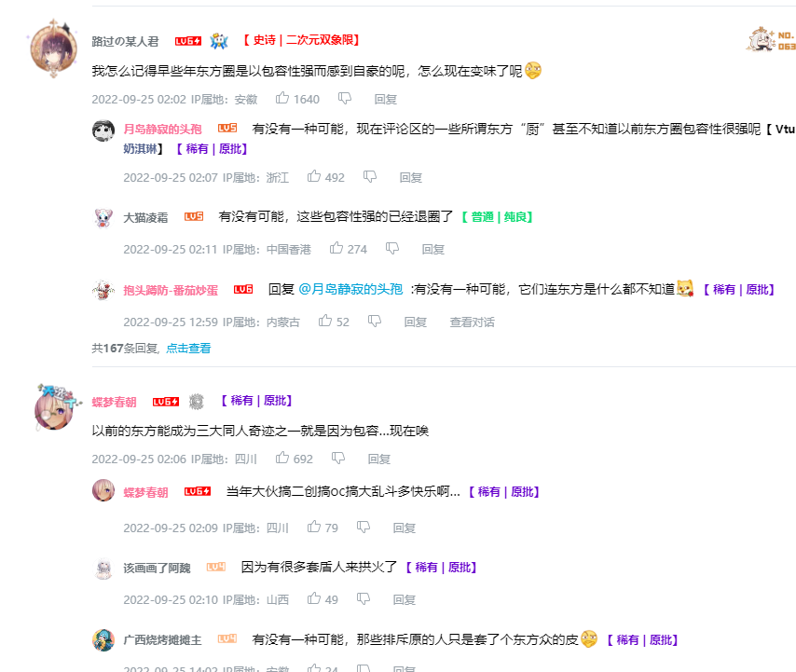Like 月岛静寂的头孢's reply with 492 likes

tap(314, 177)
